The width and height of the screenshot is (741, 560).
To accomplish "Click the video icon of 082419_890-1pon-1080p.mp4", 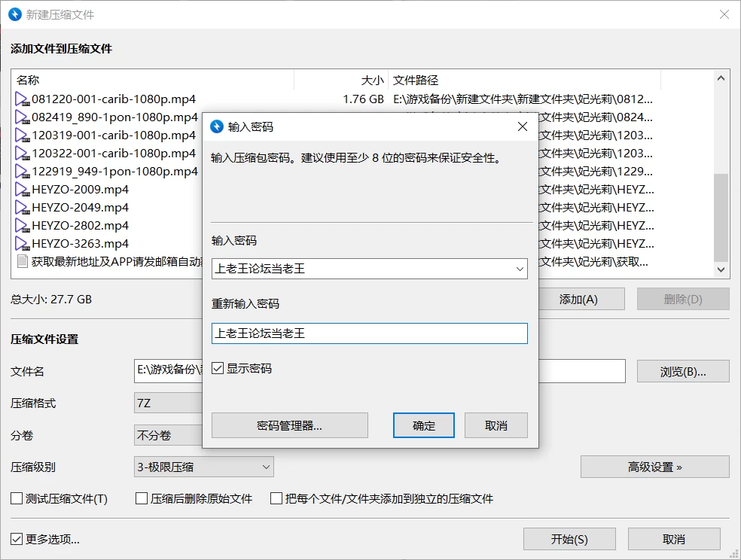I will click(22, 117).
